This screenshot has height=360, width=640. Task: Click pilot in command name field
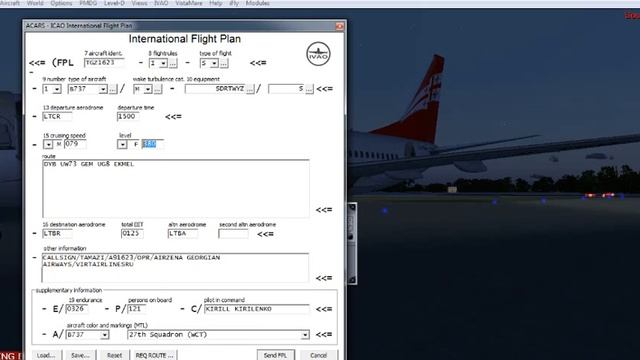click(x=256, y=309)
